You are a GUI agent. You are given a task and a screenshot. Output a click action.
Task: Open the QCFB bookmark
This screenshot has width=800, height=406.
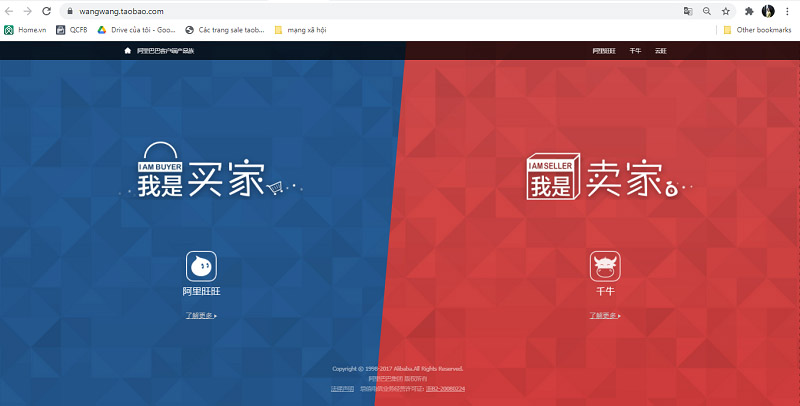coord(72,30)
